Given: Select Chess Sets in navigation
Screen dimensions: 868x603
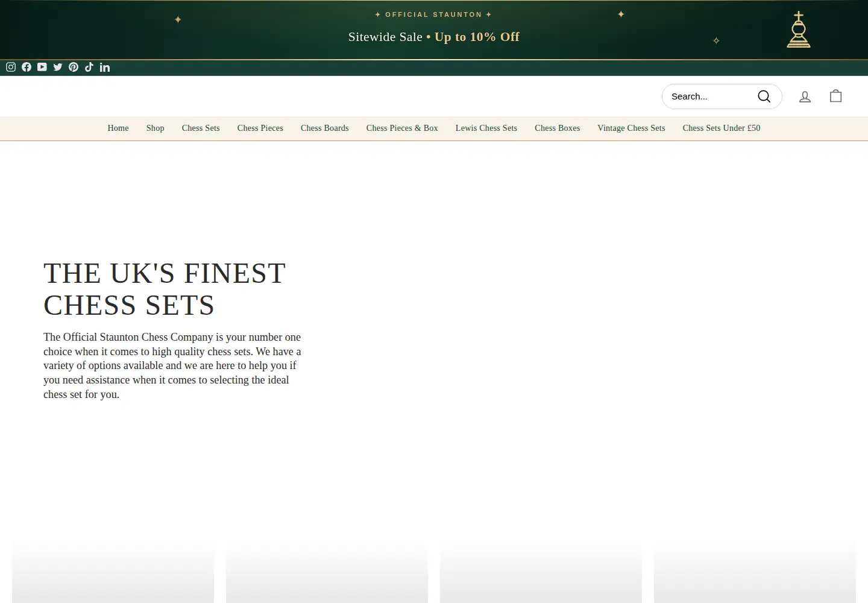Looking at the screenshot, I should coord(201,128).
